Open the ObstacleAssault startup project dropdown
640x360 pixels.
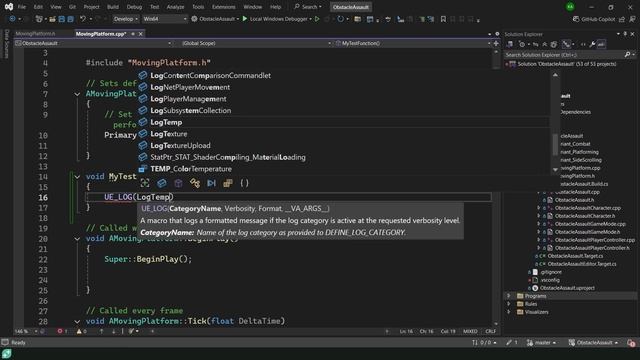tap(215, 19)
